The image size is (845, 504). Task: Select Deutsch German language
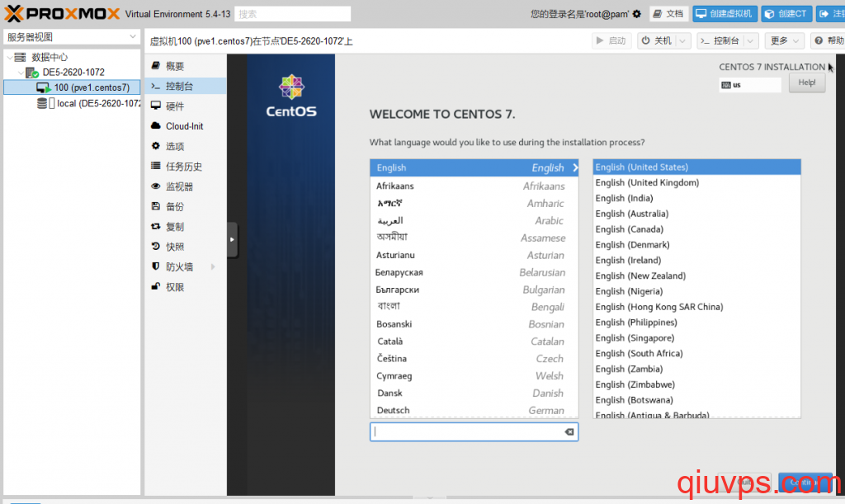pyautogui.click(x=474, y=410)
